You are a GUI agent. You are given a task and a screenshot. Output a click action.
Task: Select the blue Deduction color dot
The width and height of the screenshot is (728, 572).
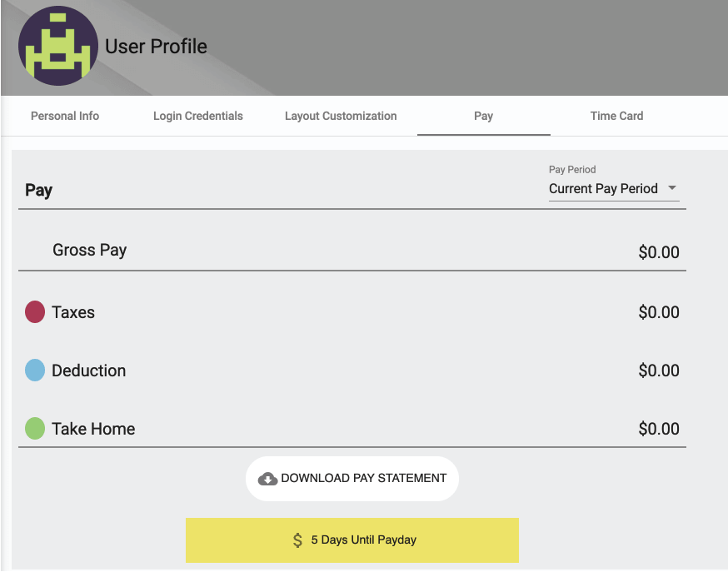tap(35, 371)
